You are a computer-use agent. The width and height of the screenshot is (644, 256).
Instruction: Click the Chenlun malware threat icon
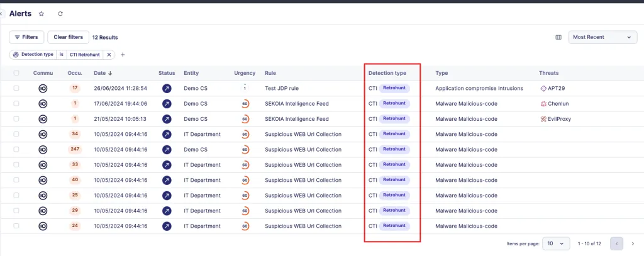point(544,104)
